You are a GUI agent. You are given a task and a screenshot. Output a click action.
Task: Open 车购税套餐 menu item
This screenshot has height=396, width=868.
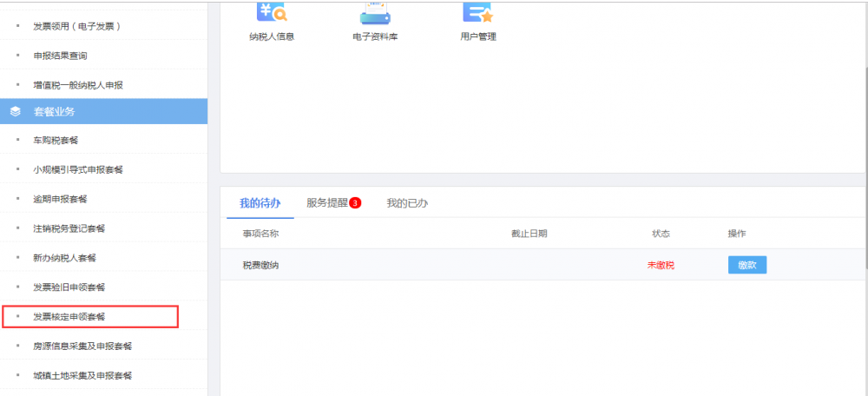56,140
